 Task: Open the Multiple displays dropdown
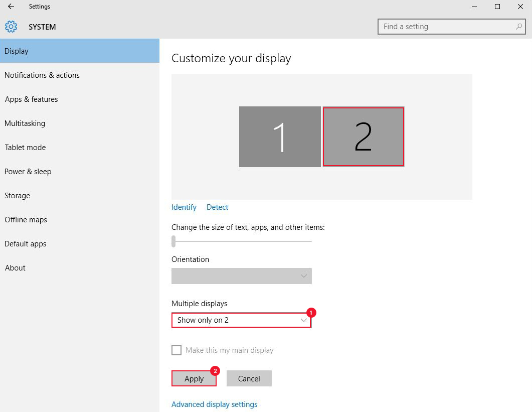point(241,320)
